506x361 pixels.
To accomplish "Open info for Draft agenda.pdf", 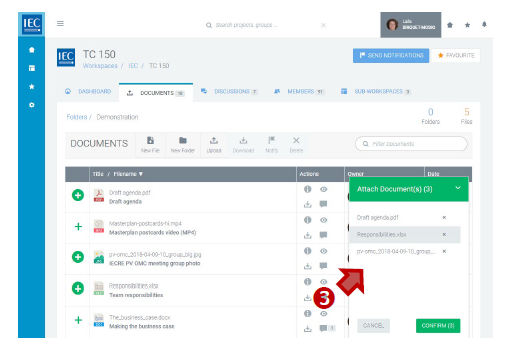I will point(308,189).
